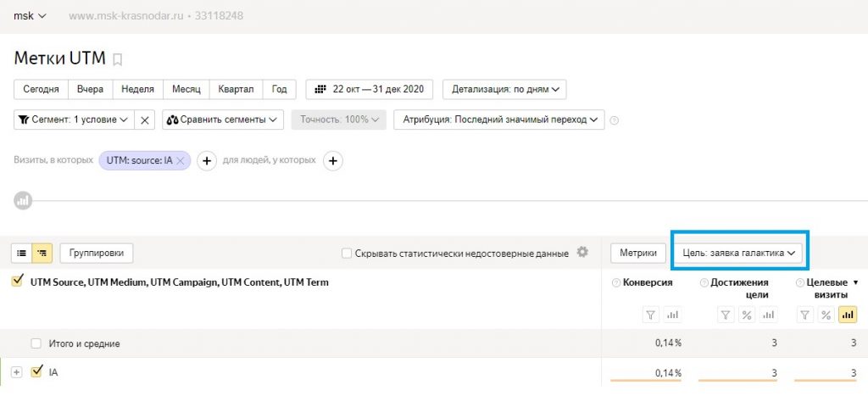Open the Метрики button
The height and width of the screenshot is (396, 868).
click(x=637, y=253)
